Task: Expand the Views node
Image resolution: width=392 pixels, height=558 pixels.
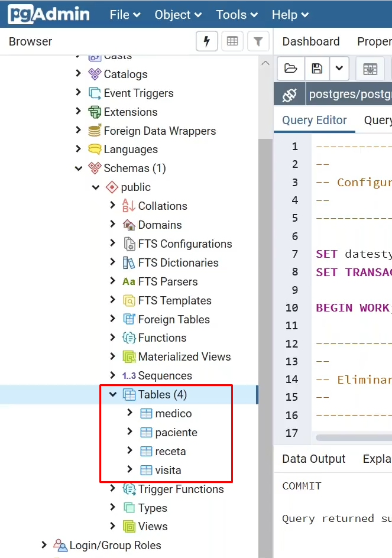Action: (x=112, y=525)
